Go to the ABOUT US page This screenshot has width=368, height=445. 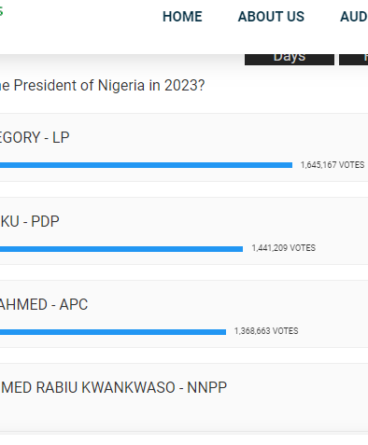271,16
